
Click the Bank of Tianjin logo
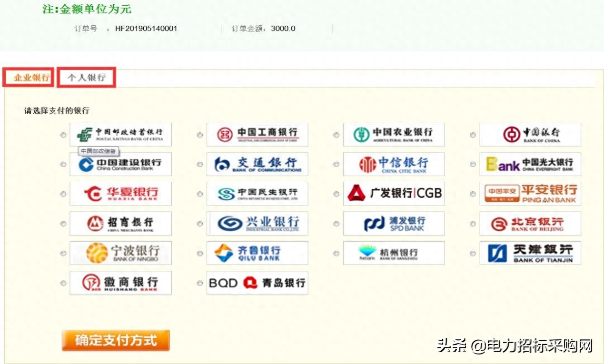click(530, 253)
